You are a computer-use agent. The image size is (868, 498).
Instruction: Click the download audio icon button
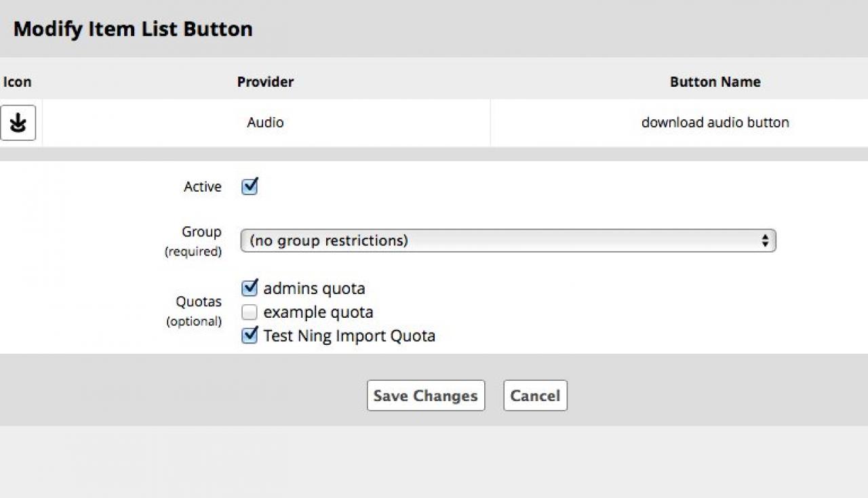pyautogui.click(x=18, y=123)
